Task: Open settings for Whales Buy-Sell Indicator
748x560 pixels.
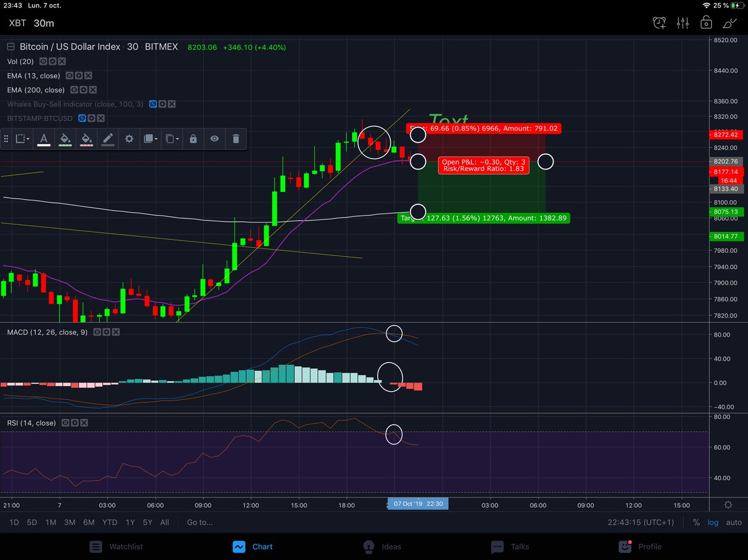Action: coord(163,104)
